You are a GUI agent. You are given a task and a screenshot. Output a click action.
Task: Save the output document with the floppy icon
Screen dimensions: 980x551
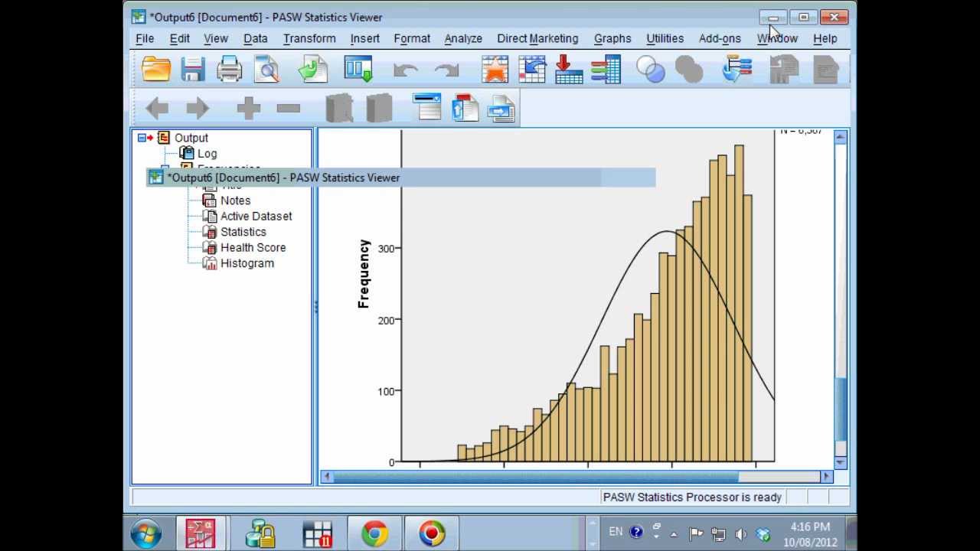[192, 70]
